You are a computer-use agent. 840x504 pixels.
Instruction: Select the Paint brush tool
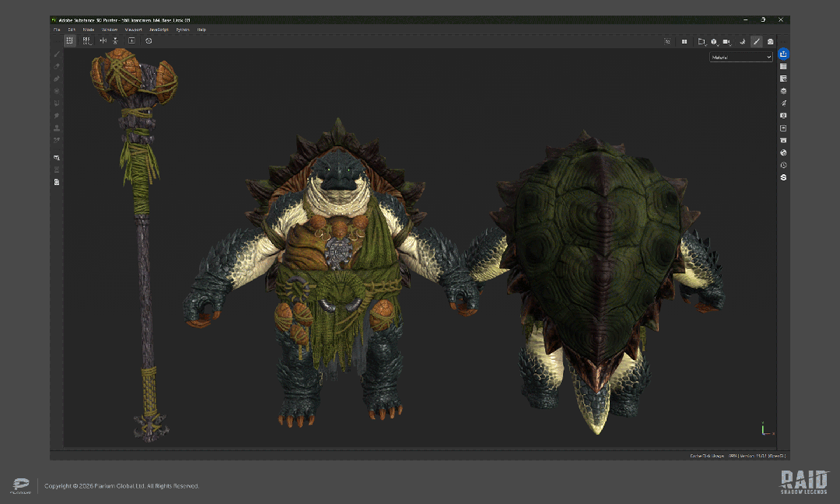(57, 54)
